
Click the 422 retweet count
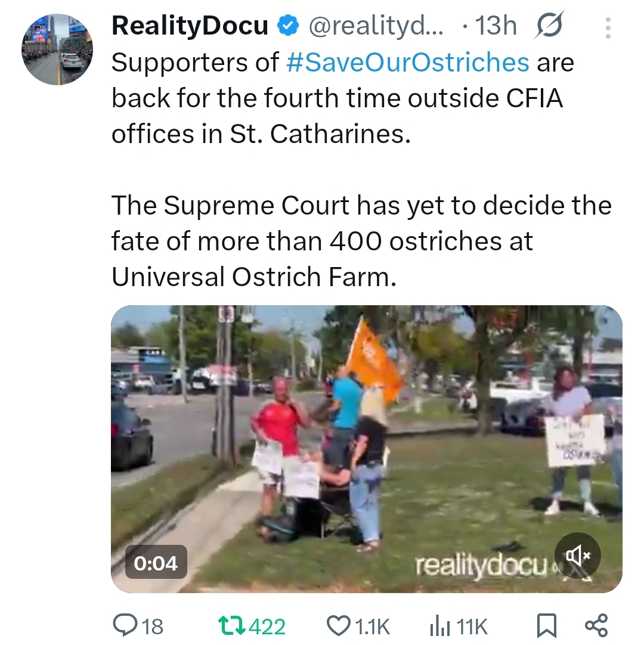[x=267, y=627]
